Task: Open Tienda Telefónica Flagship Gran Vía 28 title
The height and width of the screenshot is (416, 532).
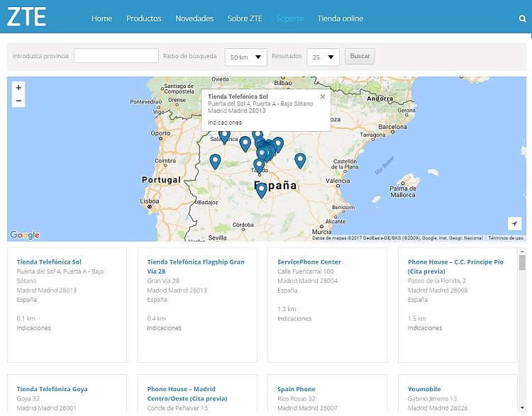Action: click(196, 266)
